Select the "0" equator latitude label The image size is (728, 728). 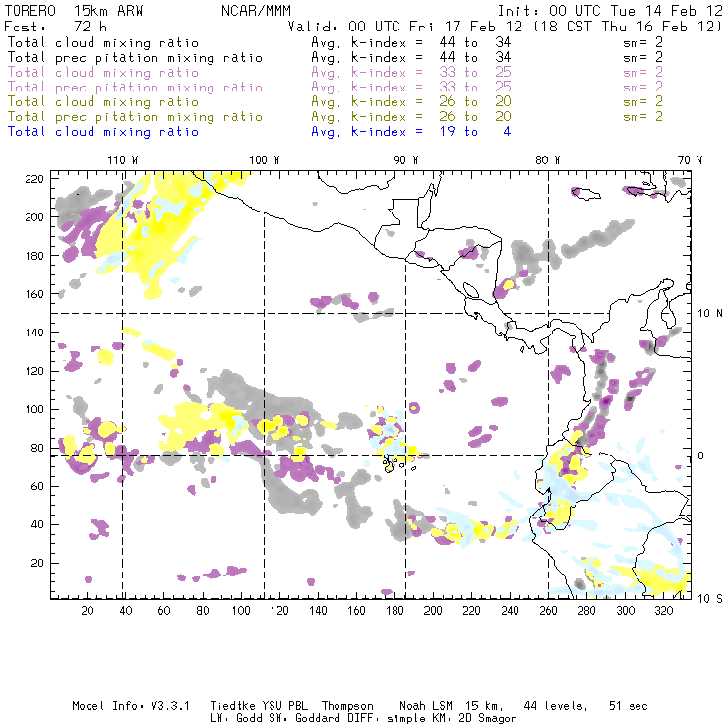tap(701, 455)
